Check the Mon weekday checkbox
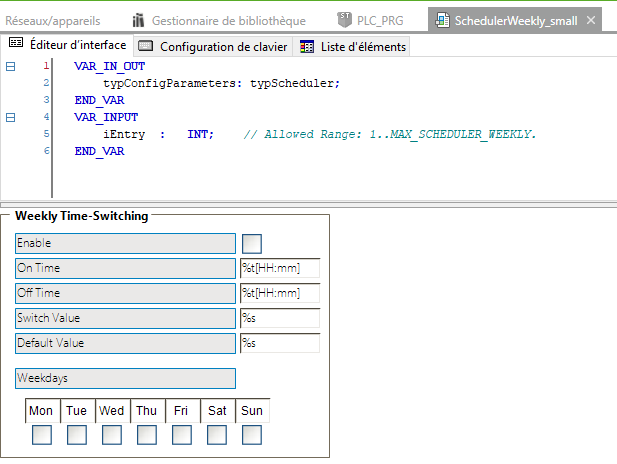The image size is (617, 464). click(42, 435)
